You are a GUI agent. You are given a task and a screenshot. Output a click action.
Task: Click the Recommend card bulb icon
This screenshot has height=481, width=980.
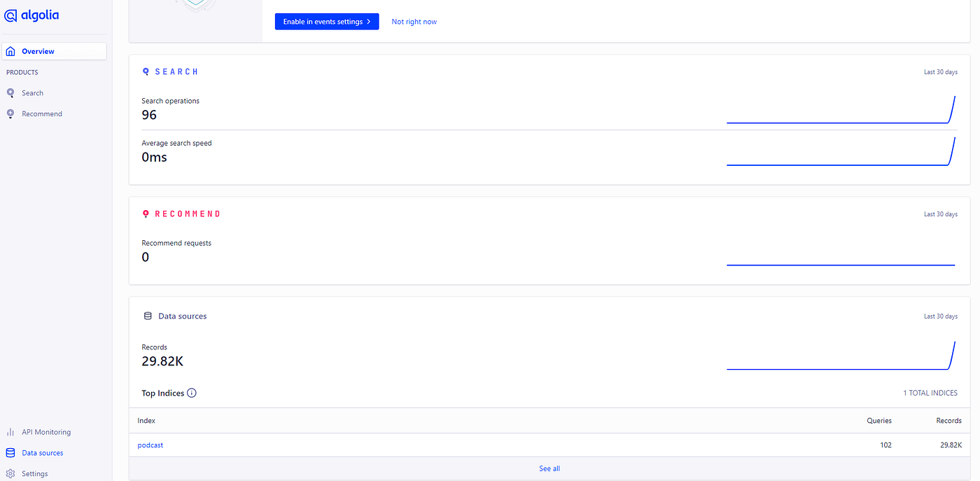(146, 214)
